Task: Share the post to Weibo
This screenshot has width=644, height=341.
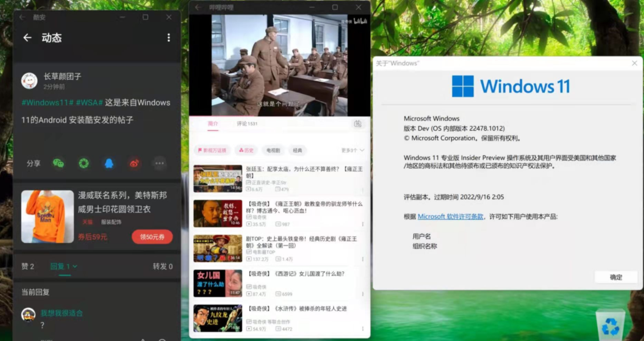Action: [x=134, y=164]
